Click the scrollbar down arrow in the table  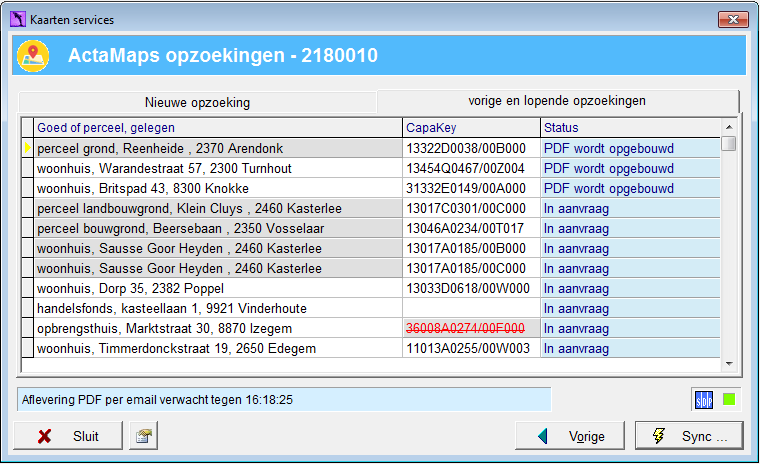click(x=729, y=364)
